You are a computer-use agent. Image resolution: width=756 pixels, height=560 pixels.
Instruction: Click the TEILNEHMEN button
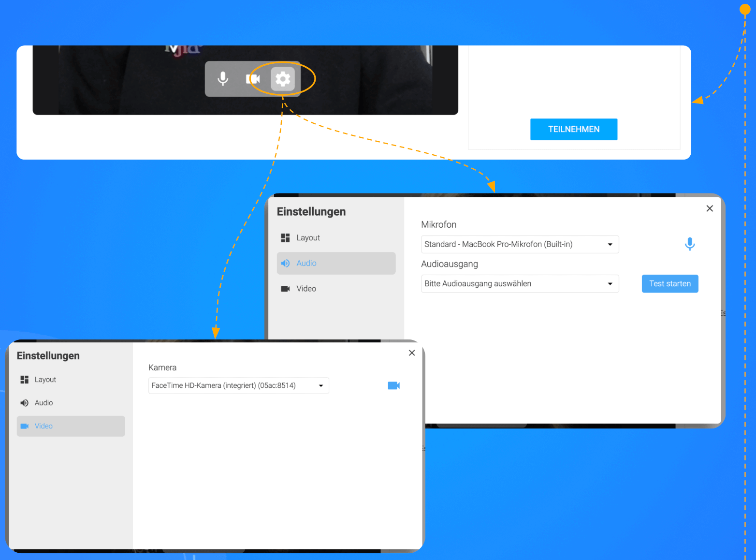point(574,129)
